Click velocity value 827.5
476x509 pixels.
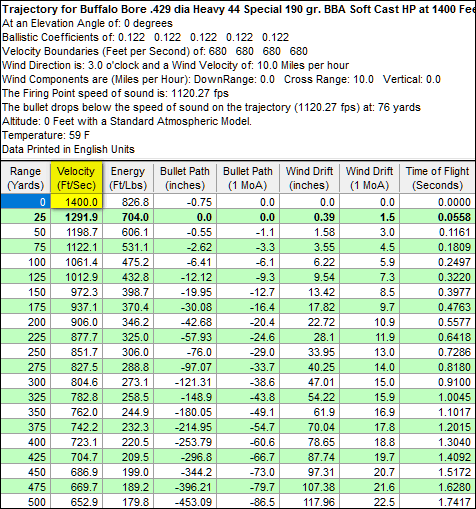76,367
